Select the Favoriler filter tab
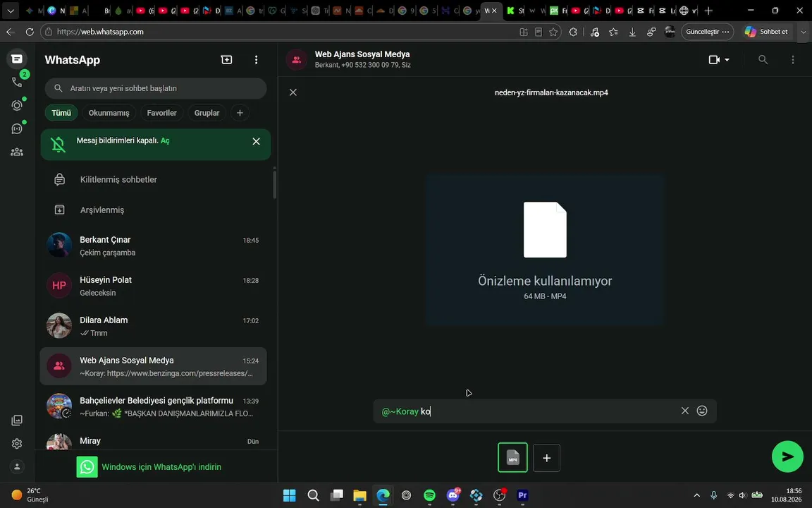This screenshot has height=508, width=812. pyautogui.click(x=161, y=112)
